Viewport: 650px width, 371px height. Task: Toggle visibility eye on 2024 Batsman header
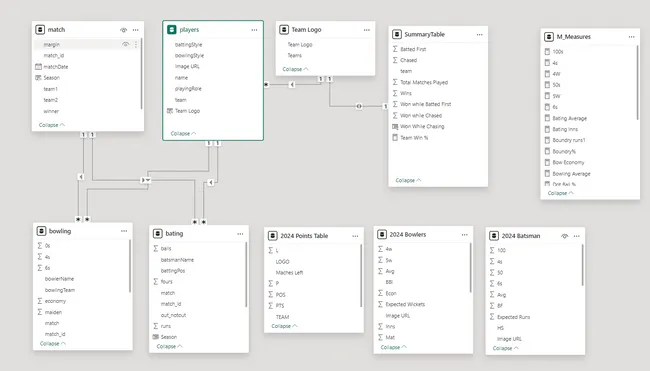(x=564, y=236)
